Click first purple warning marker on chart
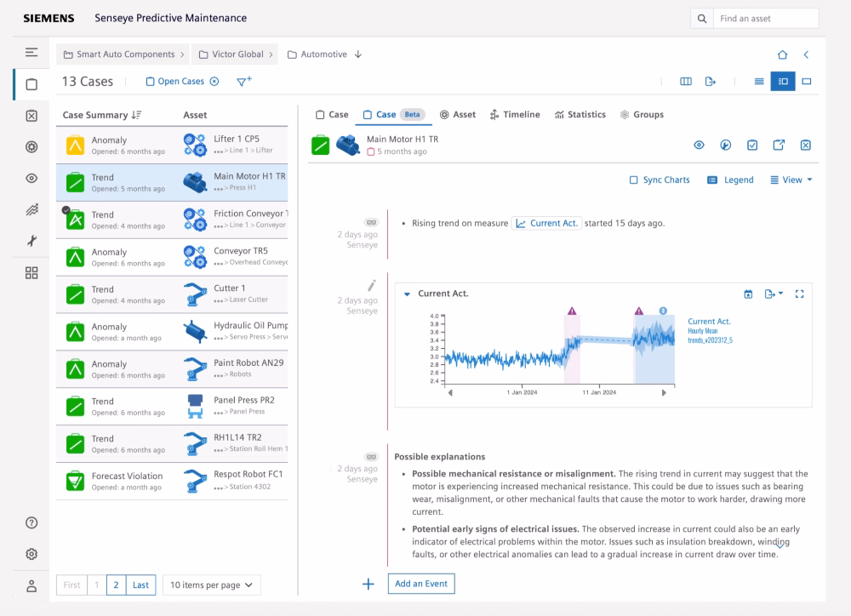The height and width of the screenshot is (616, 851). click(x=572, y=311)
